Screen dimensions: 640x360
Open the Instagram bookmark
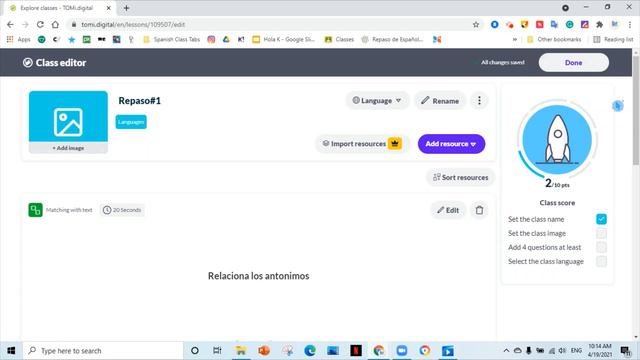coord(211,40)
